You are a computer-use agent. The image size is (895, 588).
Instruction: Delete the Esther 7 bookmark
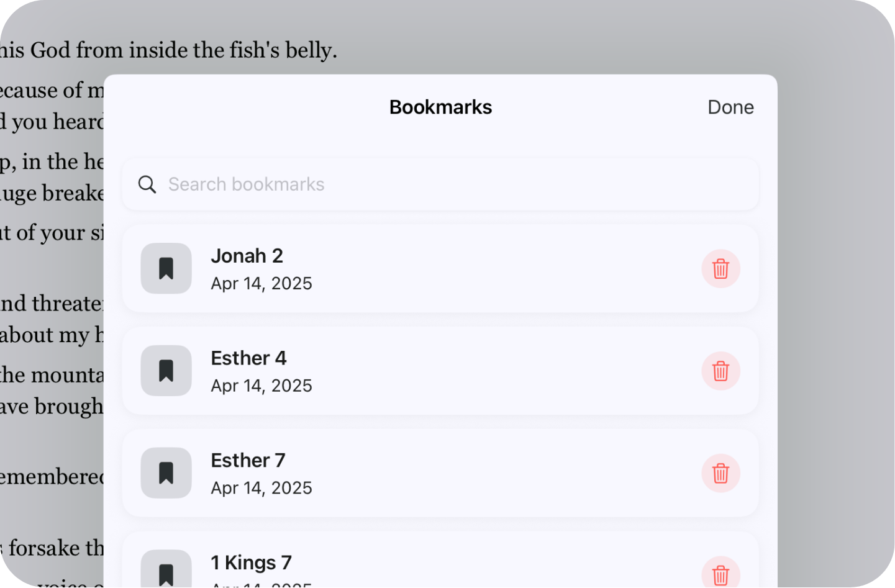point(720,474)
